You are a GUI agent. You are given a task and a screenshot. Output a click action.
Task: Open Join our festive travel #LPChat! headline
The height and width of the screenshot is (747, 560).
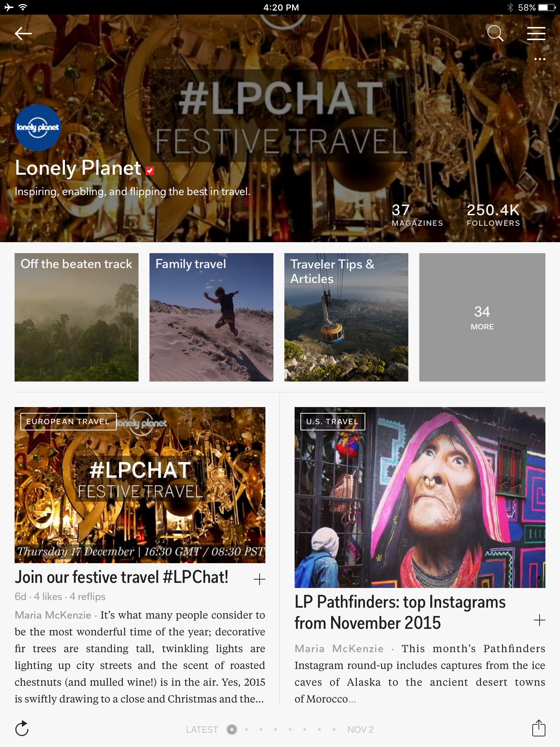pos(121,577)
